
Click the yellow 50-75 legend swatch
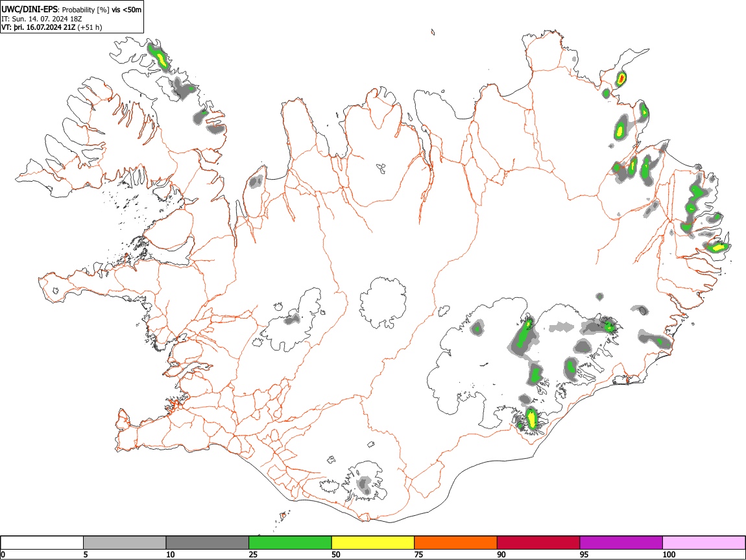coord(373,542)
